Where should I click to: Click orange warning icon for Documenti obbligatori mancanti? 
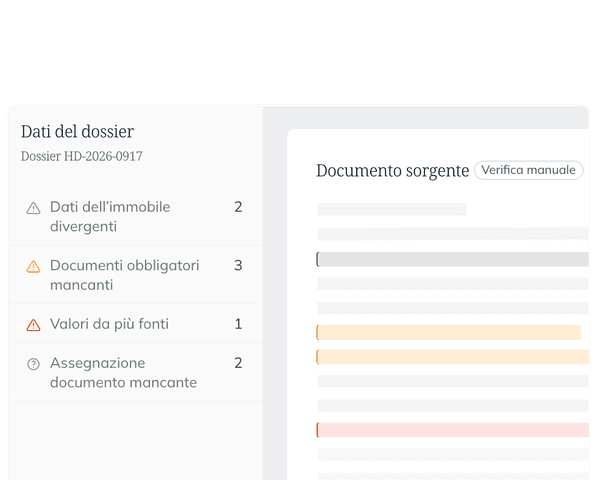33,266
